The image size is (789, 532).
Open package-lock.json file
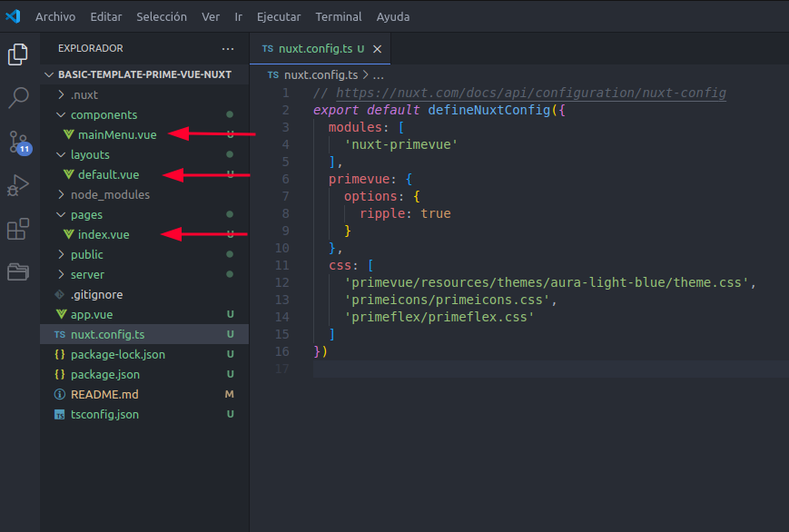(144, 354)
